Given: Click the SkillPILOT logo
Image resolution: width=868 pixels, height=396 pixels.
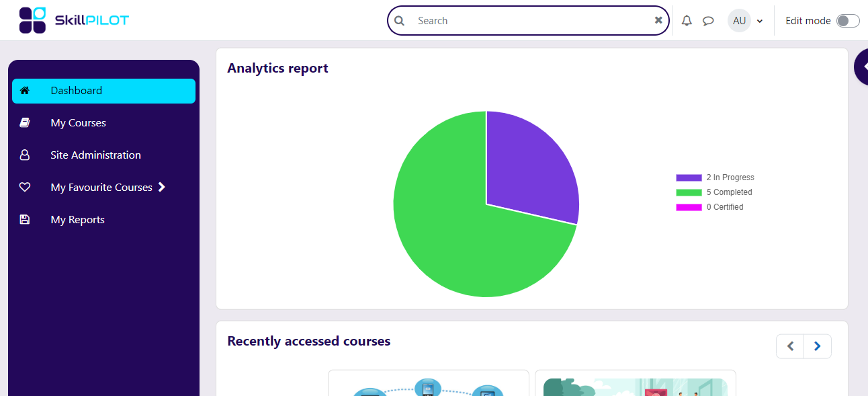Looking at the screenshot, I should click(x=73, y=19).
